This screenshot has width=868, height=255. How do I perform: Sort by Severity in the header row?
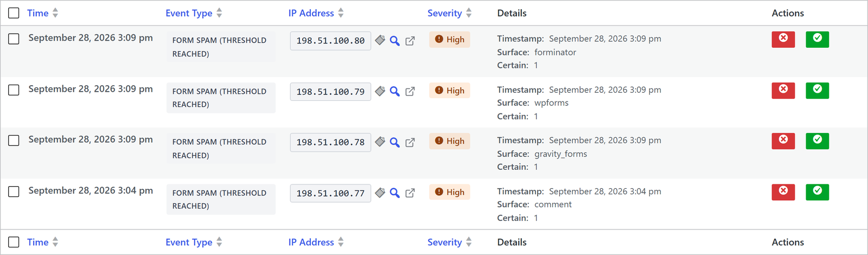pos(449,13)
